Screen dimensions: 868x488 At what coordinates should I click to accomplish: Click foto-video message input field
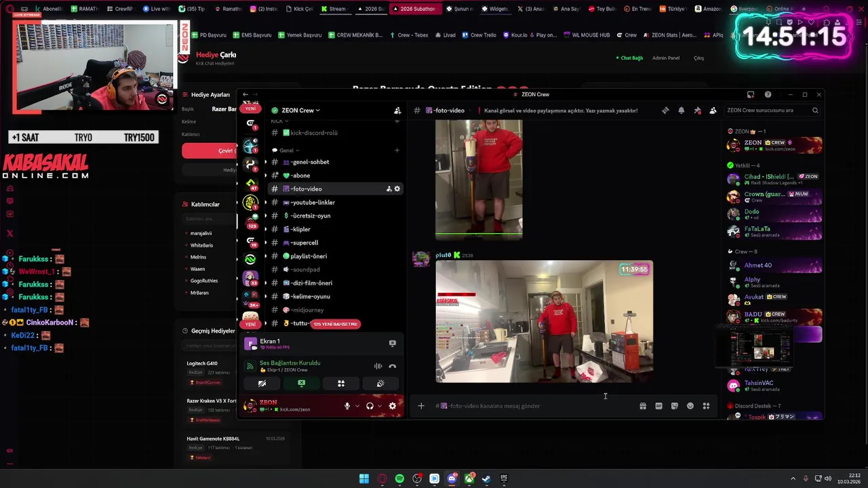[x=532, y=406]
